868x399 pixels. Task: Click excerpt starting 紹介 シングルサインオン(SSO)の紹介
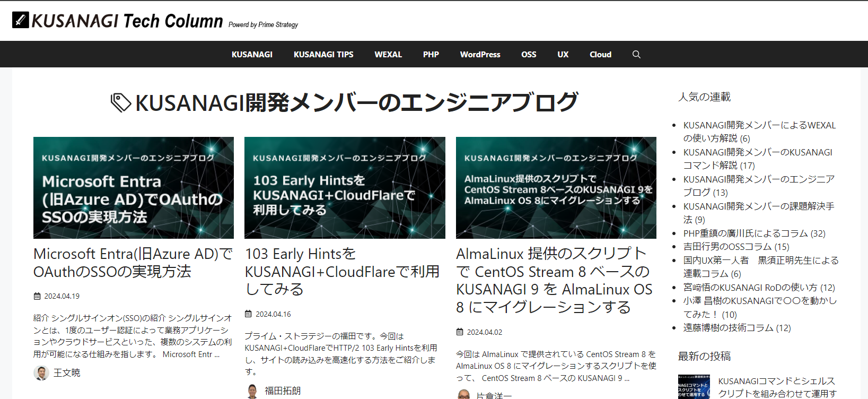133,336
